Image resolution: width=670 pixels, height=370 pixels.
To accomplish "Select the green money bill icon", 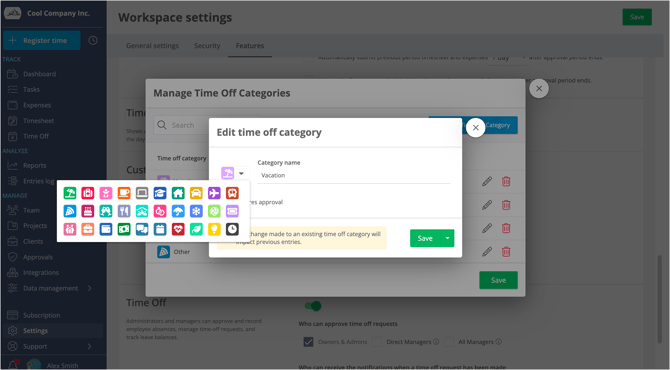I will click(124, 229).
